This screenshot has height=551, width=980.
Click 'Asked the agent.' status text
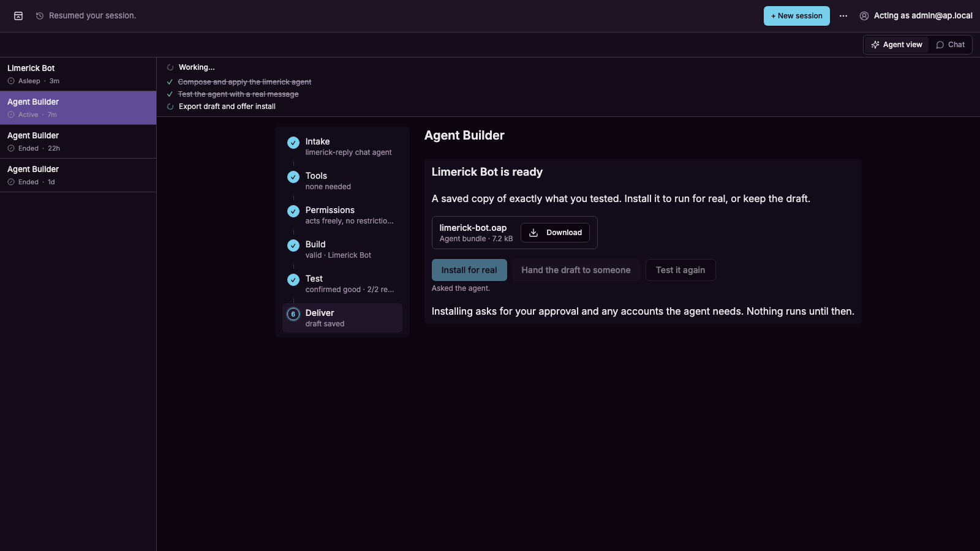461,288
